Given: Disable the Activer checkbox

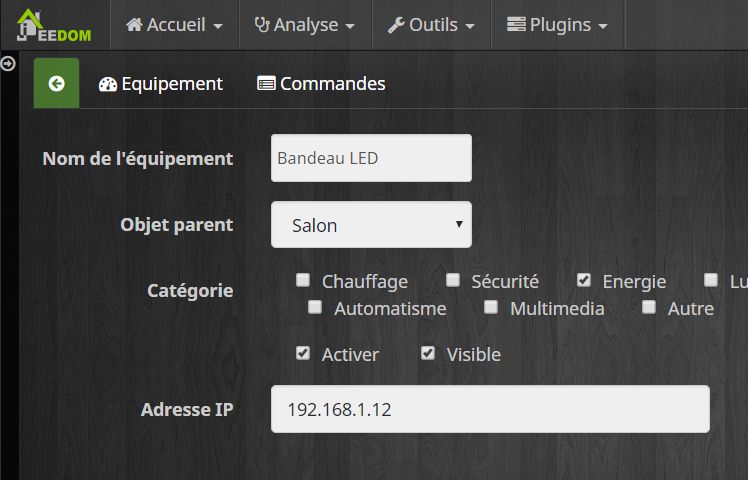Looking at the screenshot, I should (x=303, y=353).
